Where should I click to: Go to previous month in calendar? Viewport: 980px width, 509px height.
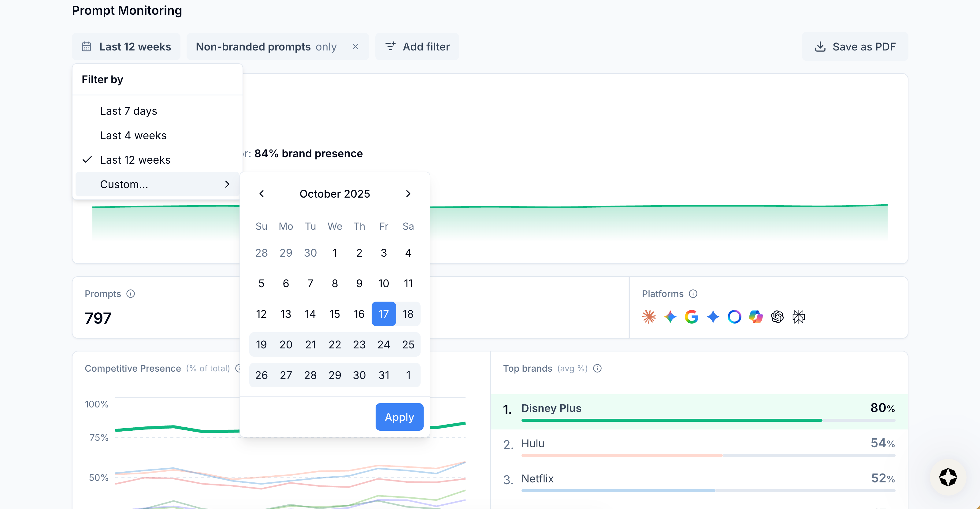(x=261, y=194)
